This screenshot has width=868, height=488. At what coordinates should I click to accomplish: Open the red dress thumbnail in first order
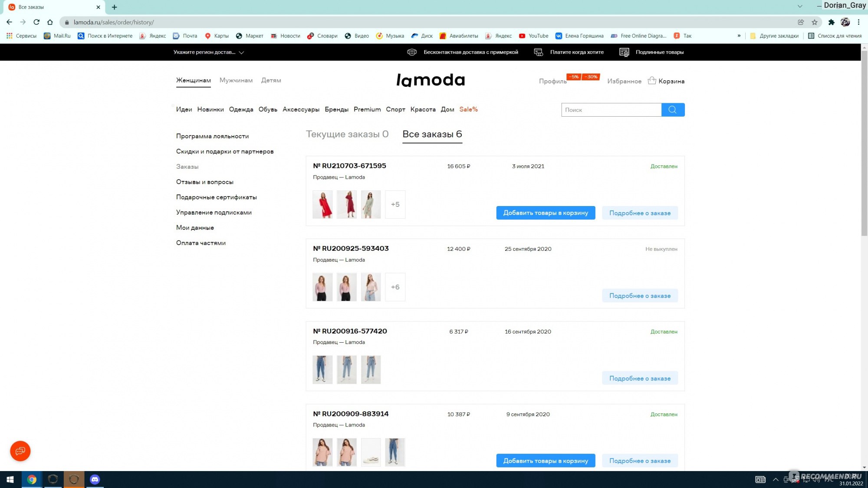coord(322,204)
